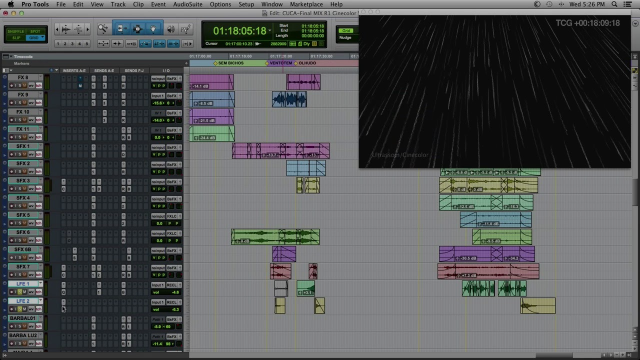640x360 pixels.
Task: Select the Trim tool
Action: [x=120, y=29]
